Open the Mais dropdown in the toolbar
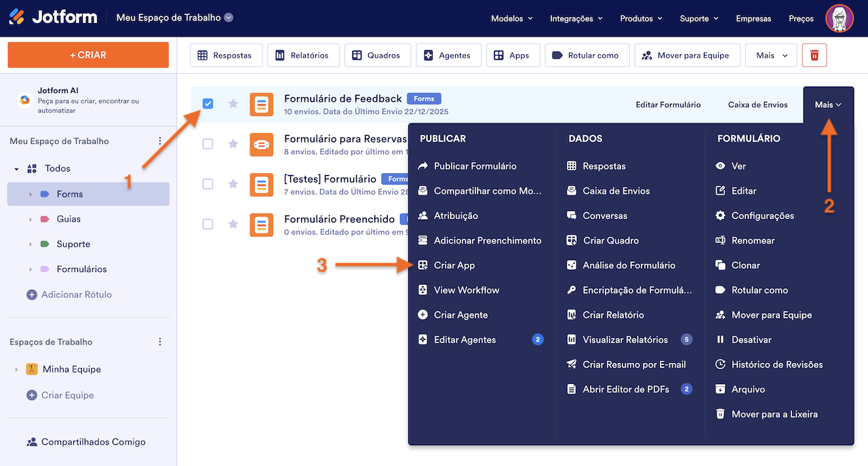Viewport: 868px width, 466px height. pyautogui.click(x=770, y=55)
